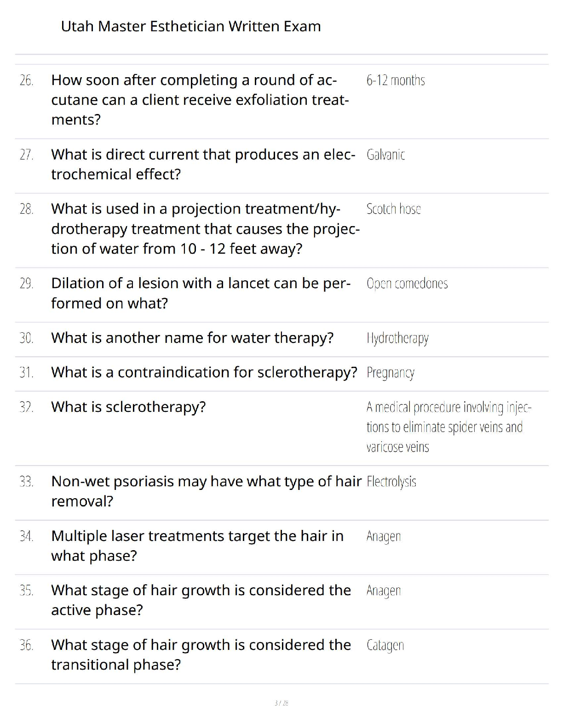
Task: Select the answer '6-12 months'
Action: 396,80
